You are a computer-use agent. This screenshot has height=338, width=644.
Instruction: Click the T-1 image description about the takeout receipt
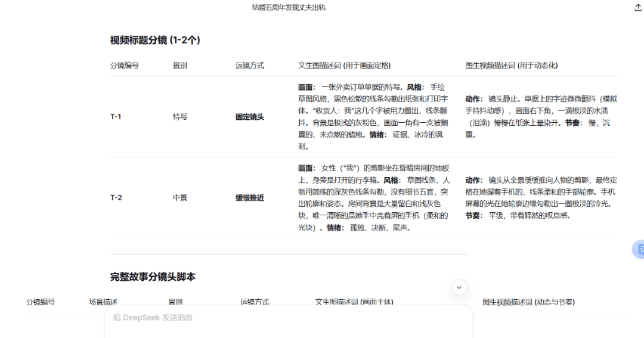point(374,116)
